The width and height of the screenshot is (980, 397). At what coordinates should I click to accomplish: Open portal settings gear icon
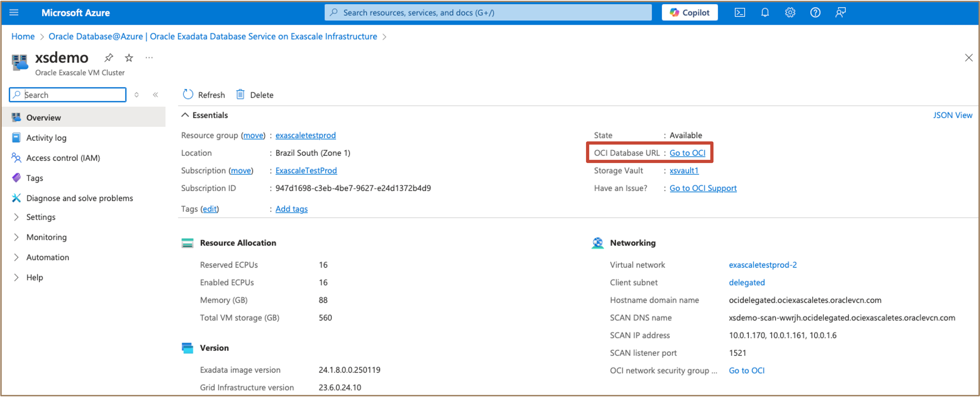click(790, 13)
